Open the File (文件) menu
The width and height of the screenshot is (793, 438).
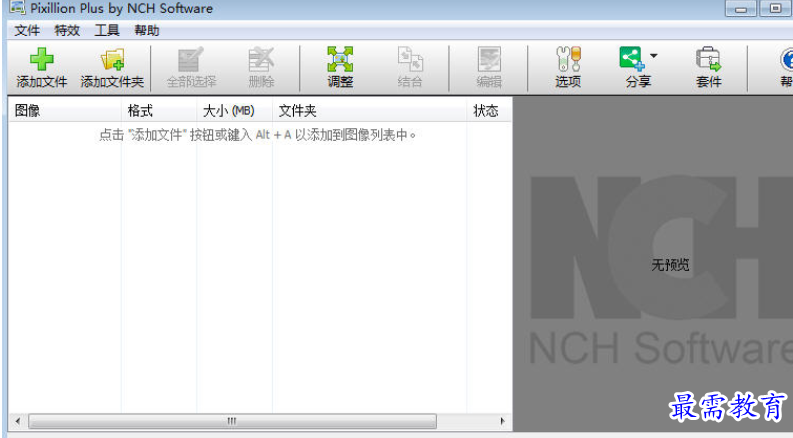27,30
